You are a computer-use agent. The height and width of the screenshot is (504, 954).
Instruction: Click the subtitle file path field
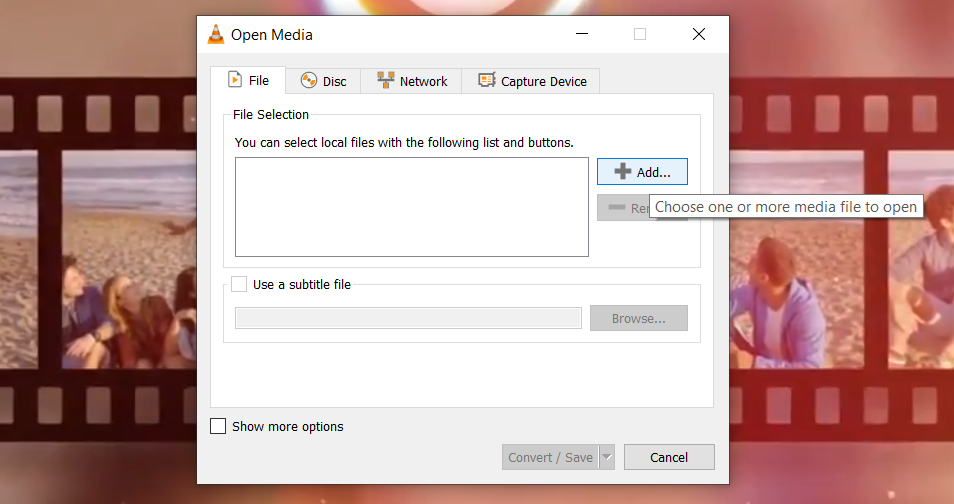click(408, 318)
